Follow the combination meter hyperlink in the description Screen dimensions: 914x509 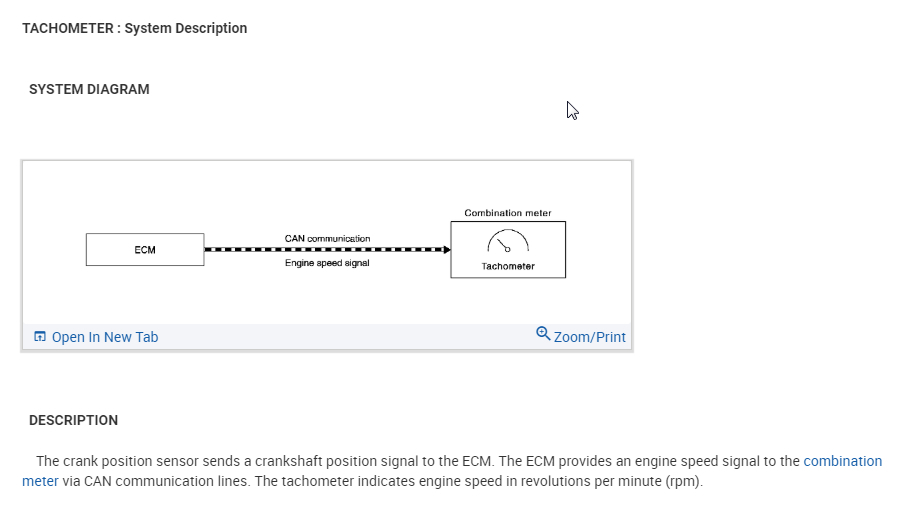click(x=842, y=461)
